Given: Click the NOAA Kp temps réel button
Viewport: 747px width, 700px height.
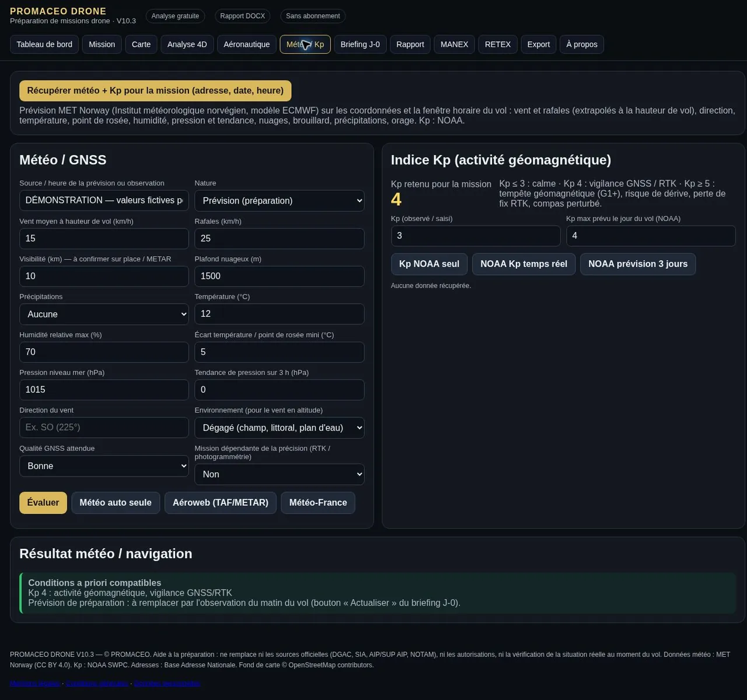Looking at the screenshot, I should 524,264.
